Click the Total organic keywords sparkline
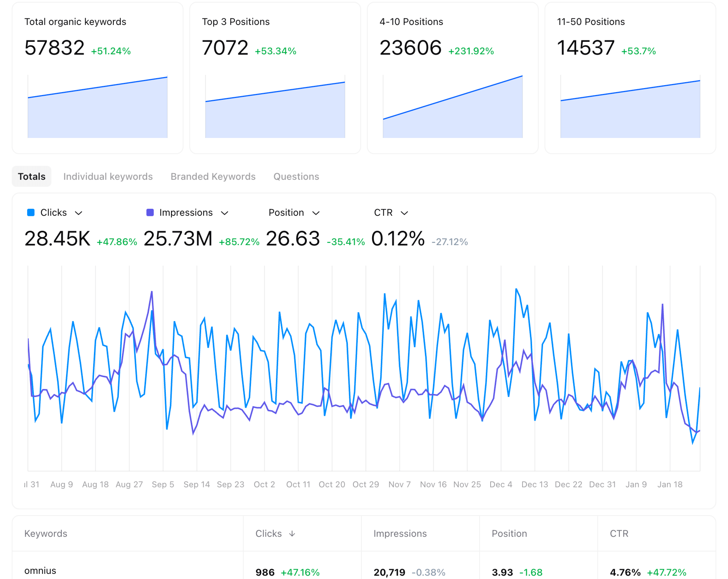 97,108
